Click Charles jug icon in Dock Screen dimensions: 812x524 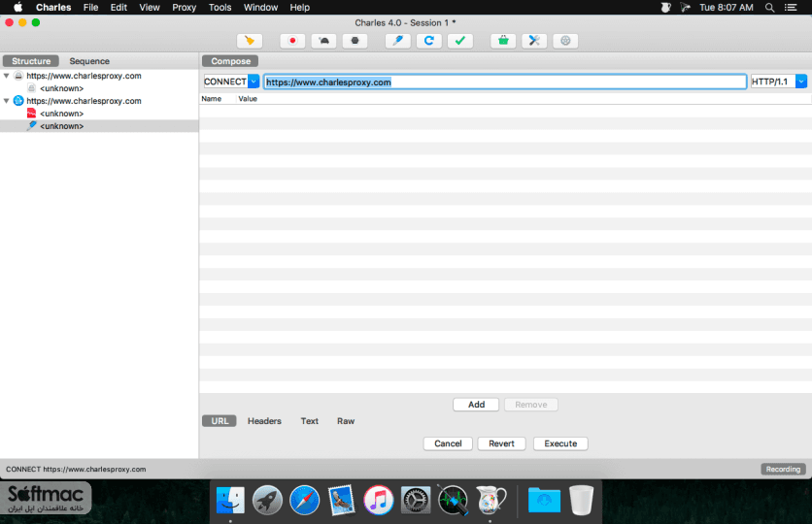pyautogui.click(x=491, y=500)
